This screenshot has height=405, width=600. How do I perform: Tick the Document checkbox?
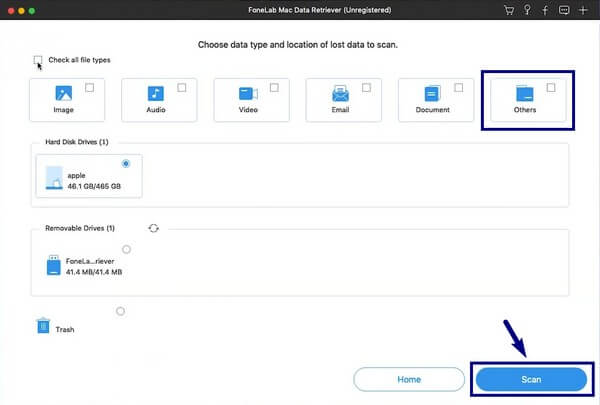click(x=458, y=88)
